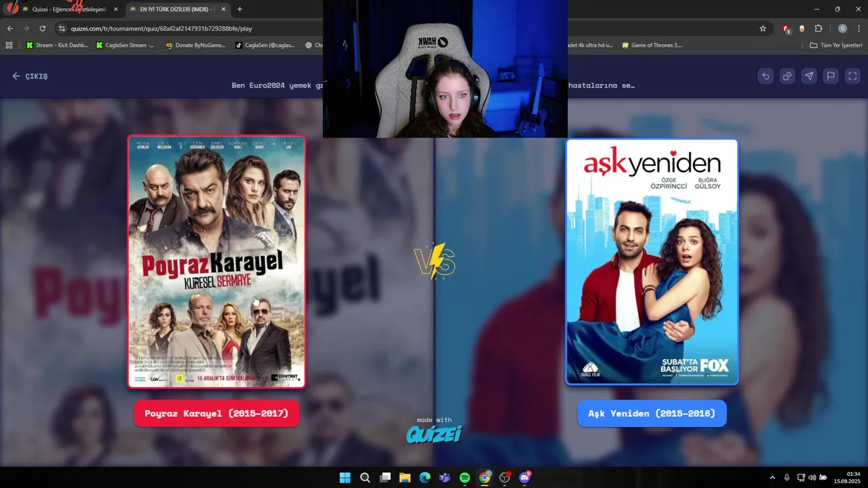Choose the Aşk Yeniden (2015-2016) button

pos(652,413)
